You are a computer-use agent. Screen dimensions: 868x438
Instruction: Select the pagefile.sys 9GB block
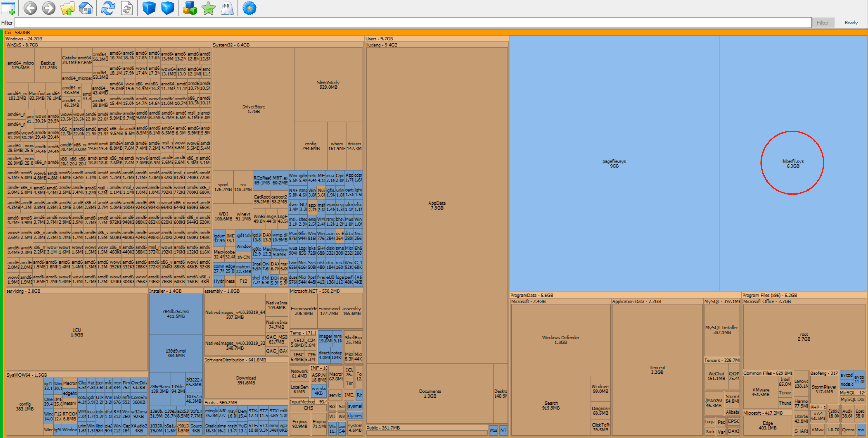tap(614, 164)
